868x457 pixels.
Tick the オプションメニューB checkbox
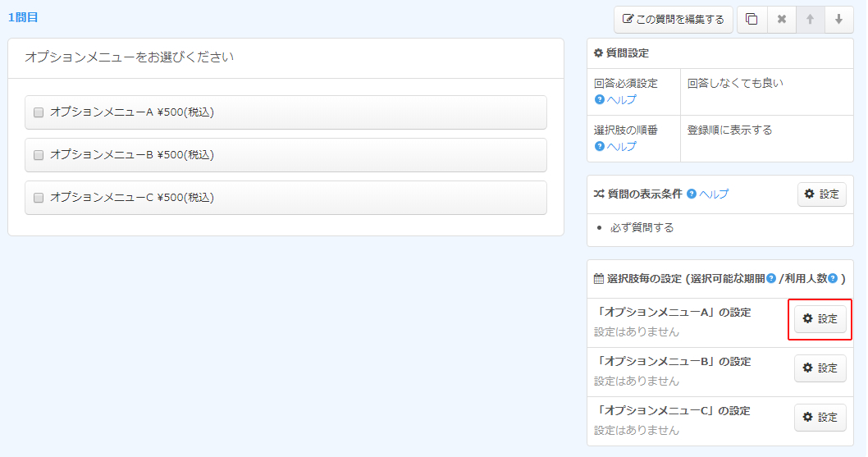(x=39, y=155)
